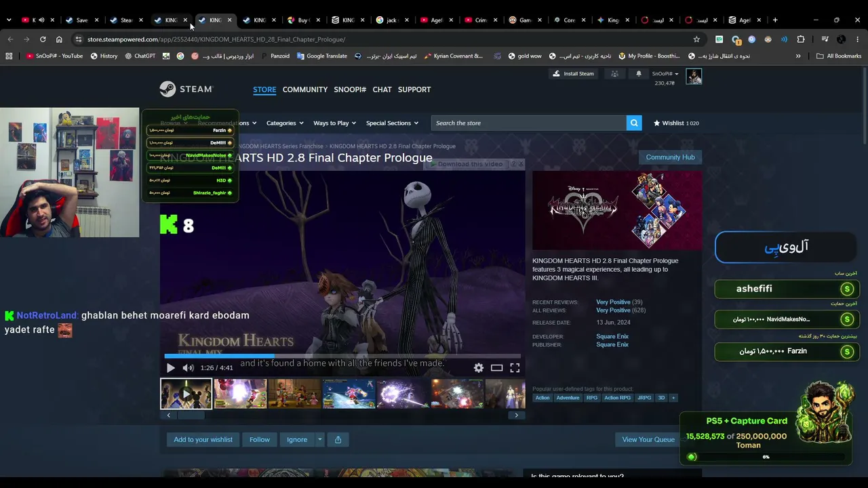Image resolution: width=868 pixels, height=488 pixels.
Task: Open the All Bookmarks folder
Action: [x=839, y=56]
